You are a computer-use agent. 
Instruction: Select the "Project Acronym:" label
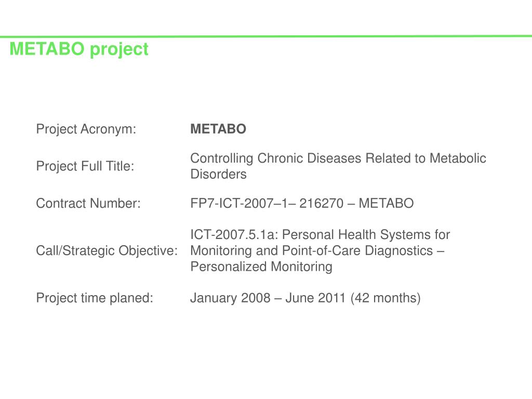pos(86,129)
